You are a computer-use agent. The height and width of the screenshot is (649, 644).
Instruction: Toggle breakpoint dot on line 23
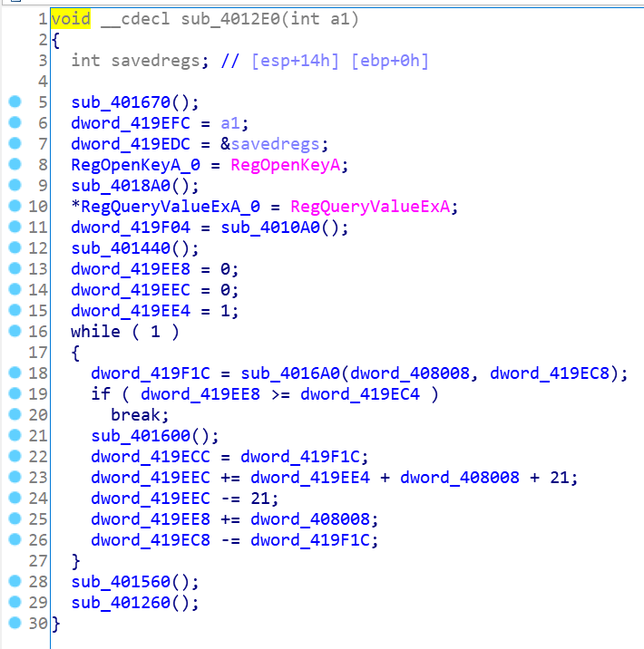tap(15, 477)
